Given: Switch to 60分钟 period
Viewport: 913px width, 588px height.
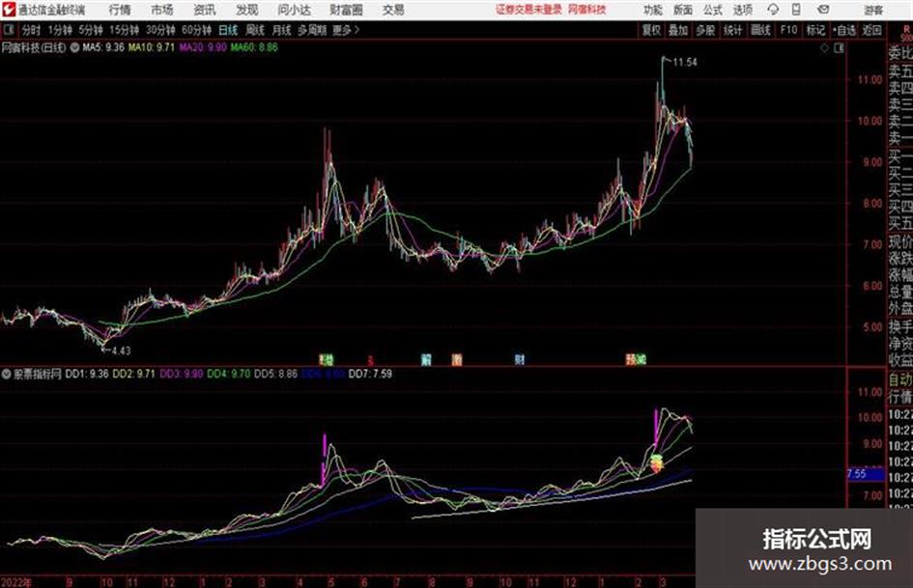Looking at the screenshot, I should click(x=196, y=30).
